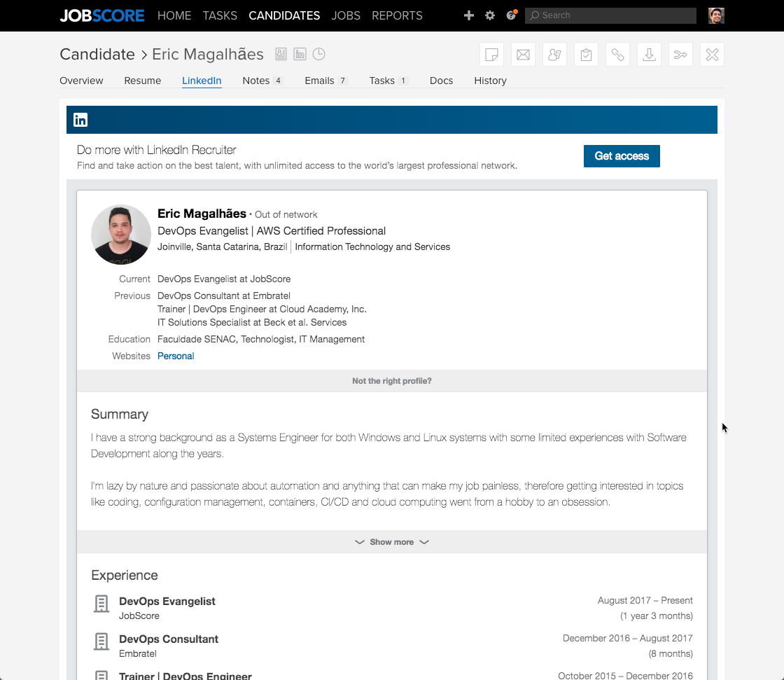Click Eric Magalhães profile photo
This screenshot has height=680, width=784.
121,234
